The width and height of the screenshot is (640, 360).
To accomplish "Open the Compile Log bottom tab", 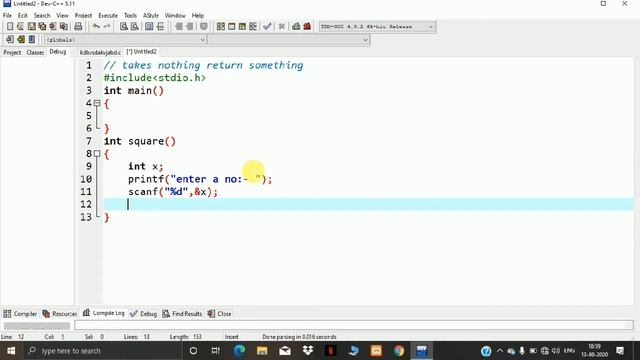I will [x=104, y=313].
